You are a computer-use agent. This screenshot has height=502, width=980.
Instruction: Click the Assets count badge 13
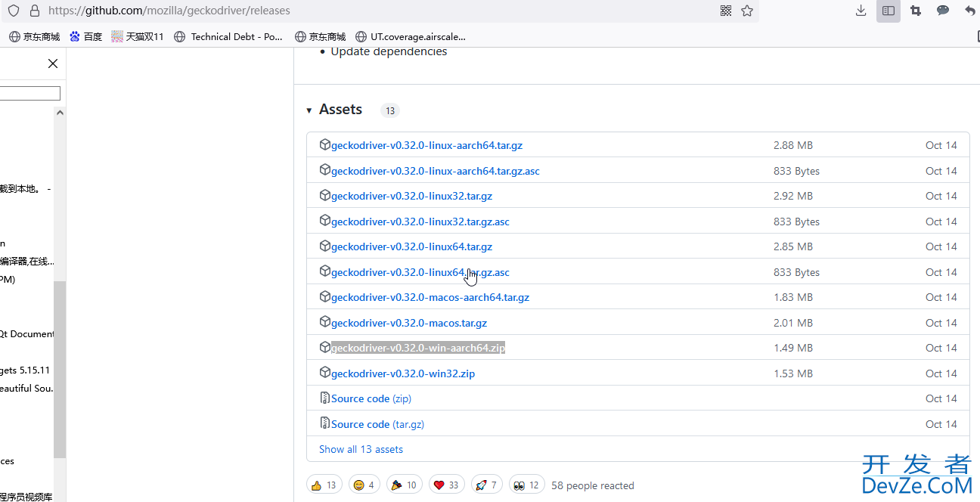coord(390,110)
